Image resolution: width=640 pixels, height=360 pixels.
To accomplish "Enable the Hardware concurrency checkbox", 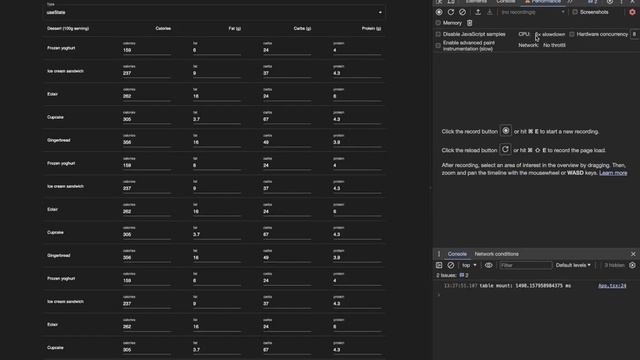I will pos(572,34).
